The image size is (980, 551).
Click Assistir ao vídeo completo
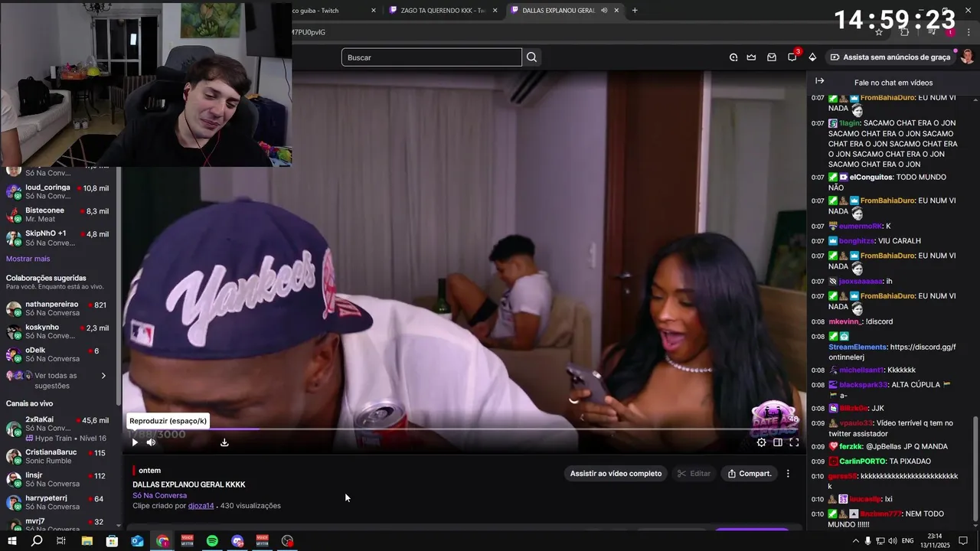(x=616, y=474)
